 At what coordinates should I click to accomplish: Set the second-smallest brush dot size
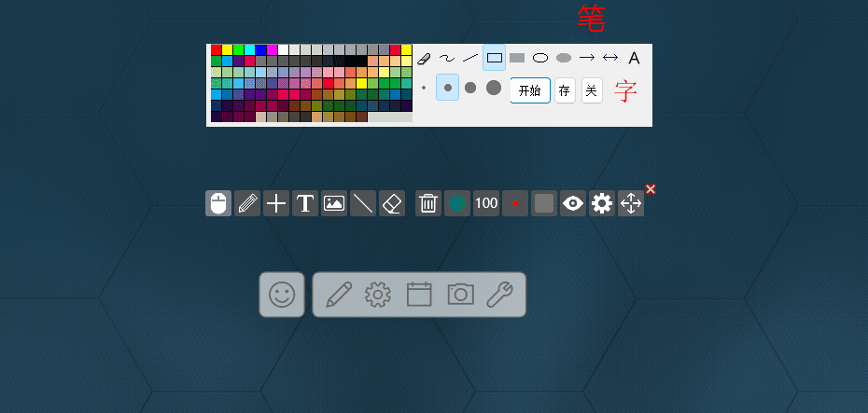(x=447, y=88)
